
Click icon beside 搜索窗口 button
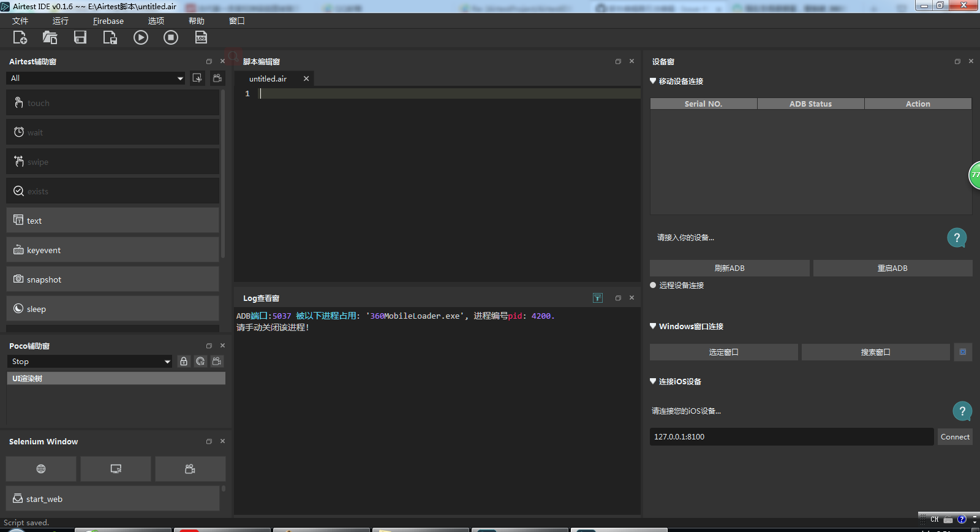tap(963, 352)
